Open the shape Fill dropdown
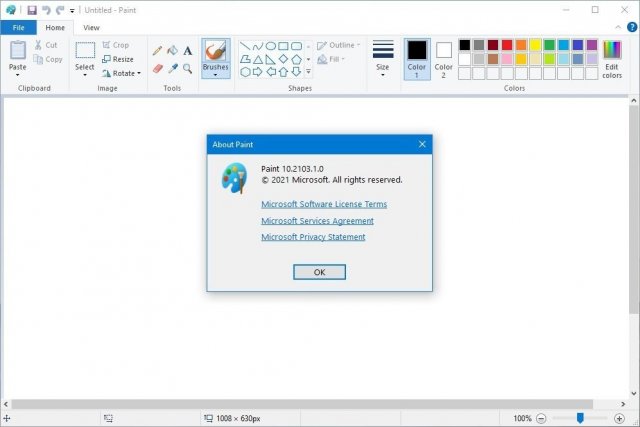The width and height of the screenshot is (640, 427). click(331, 59)
